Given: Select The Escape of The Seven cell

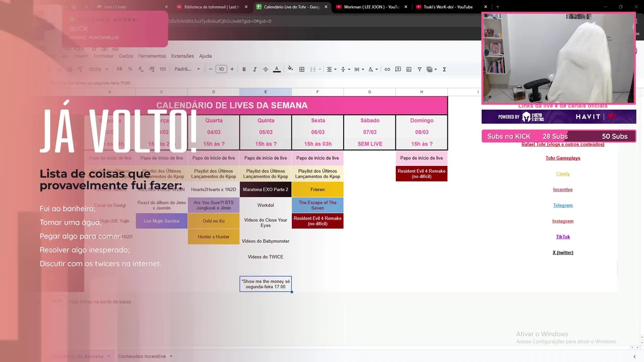Looking at the screenshot, I should (317, 205).
